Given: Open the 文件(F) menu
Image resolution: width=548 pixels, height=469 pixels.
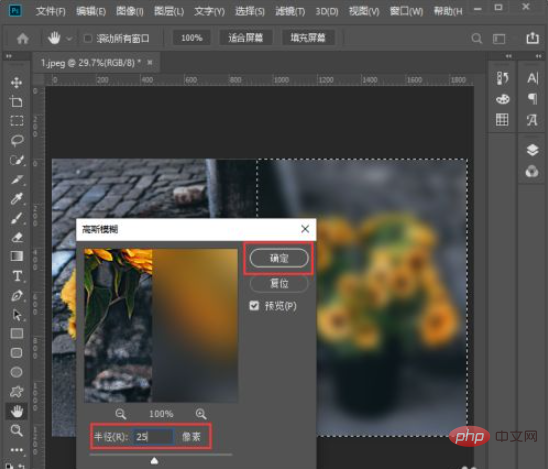Looking at the screenshot, I should pos(50,12).
